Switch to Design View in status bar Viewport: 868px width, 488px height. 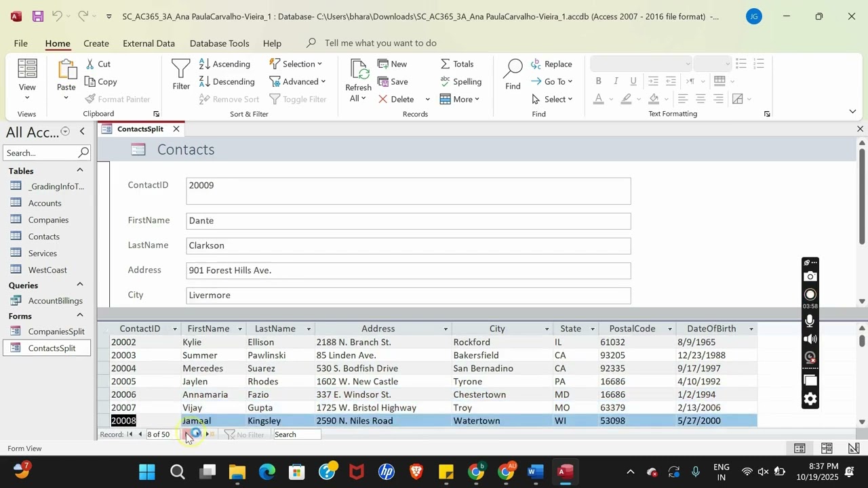tap(854, 448)
